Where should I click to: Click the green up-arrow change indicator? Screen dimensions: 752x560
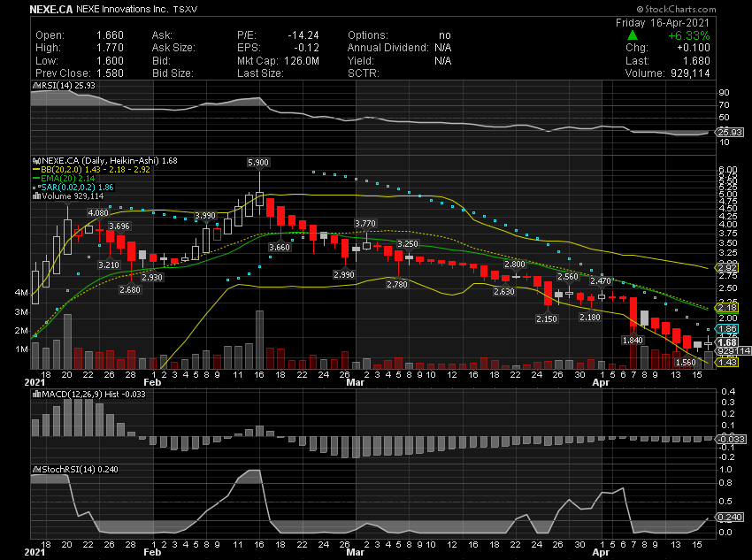click(632, 35)
